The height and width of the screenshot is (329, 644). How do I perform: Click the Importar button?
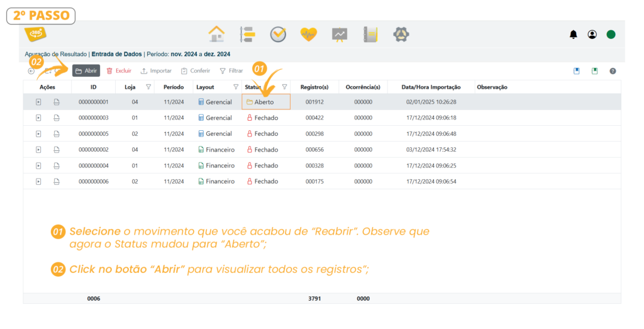coord(156,70)
